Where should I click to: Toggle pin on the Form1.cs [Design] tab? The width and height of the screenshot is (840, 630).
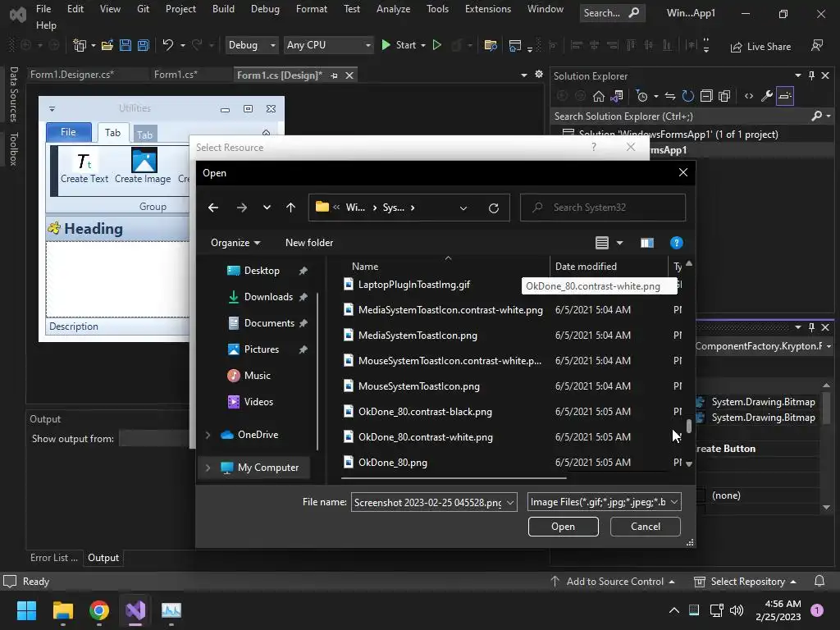(335, 75)
